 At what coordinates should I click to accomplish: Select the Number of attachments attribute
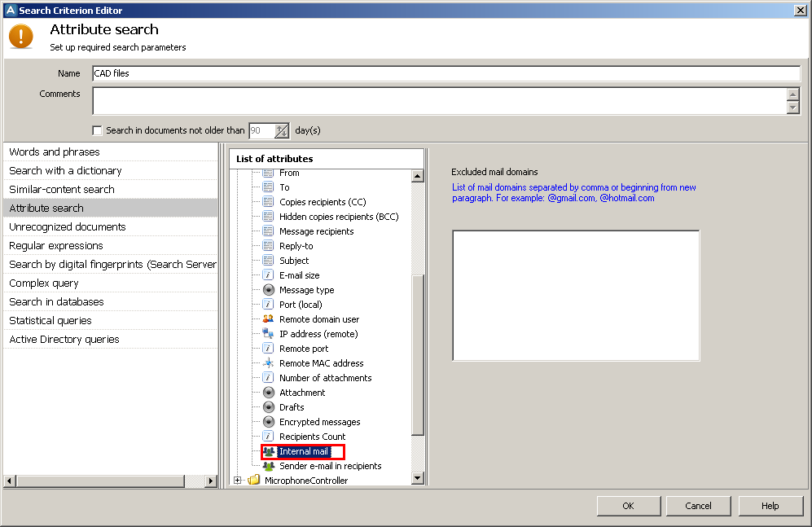click(x=325, y=378)
